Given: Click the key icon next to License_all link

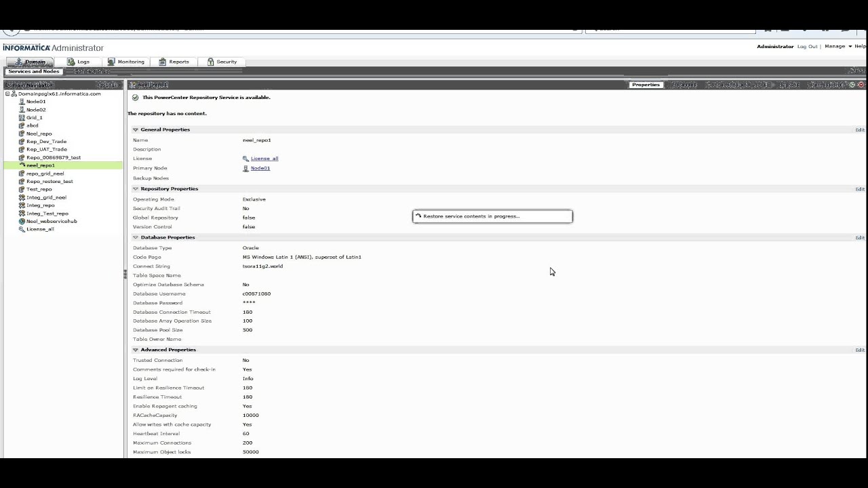Looking at the screenshot, I should 245,159.
